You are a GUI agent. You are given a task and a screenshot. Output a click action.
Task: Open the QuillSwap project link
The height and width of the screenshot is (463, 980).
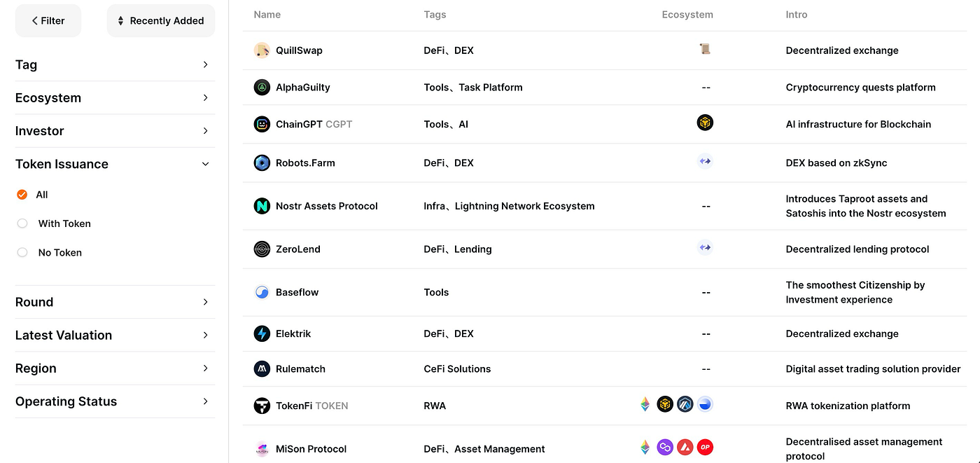coord(299,50)
